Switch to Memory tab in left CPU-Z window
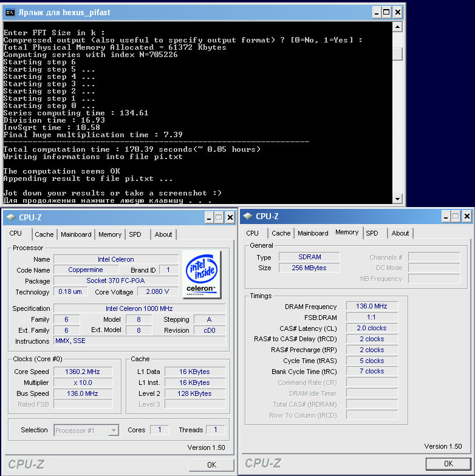Viewport: 475px width, 476px height. click(x=110, y=234)
